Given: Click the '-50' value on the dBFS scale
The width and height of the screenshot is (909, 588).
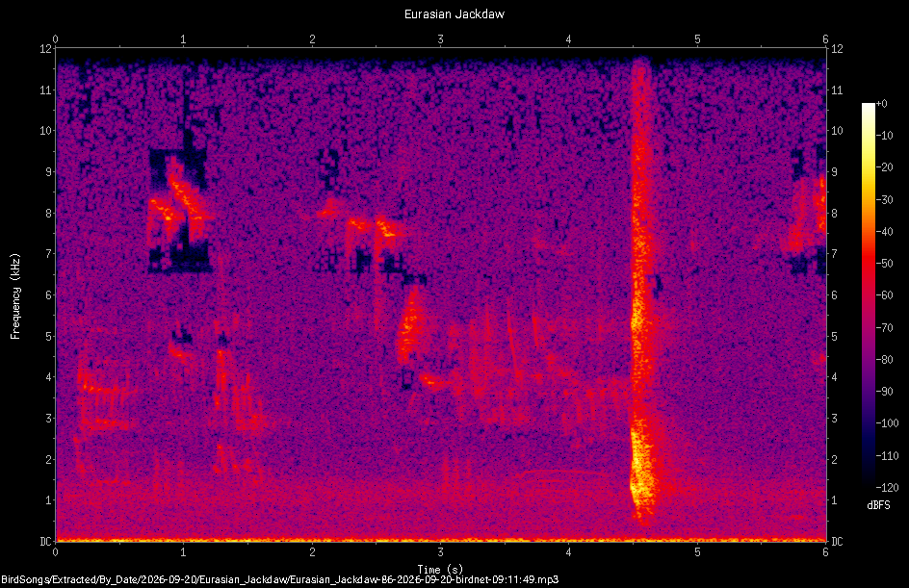Looking at the screenshot, I should tap(885, 264).
